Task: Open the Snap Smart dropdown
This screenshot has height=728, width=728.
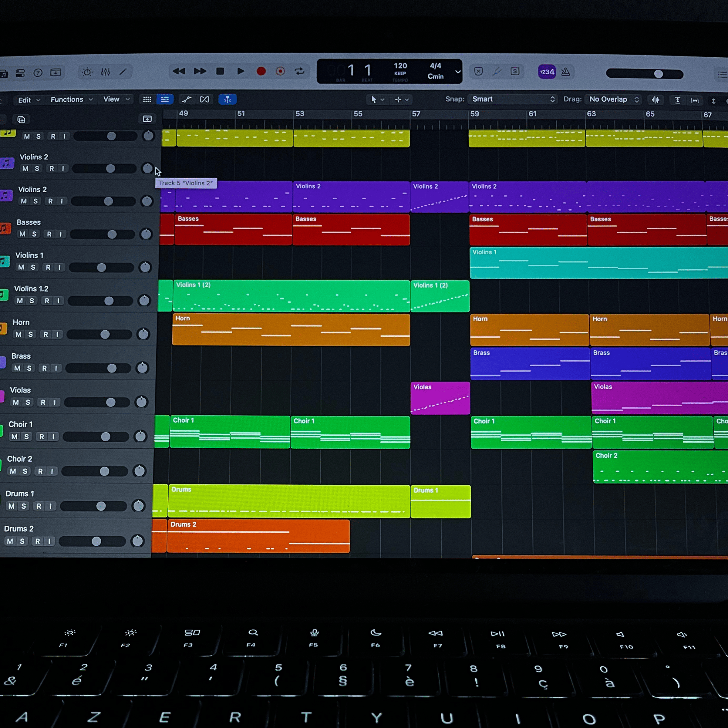Action: [513, 99]
